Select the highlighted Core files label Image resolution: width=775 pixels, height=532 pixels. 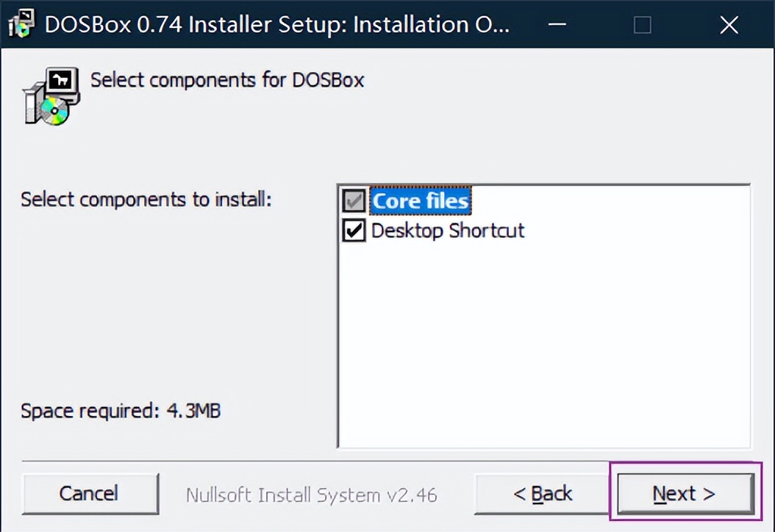(420, 201)
